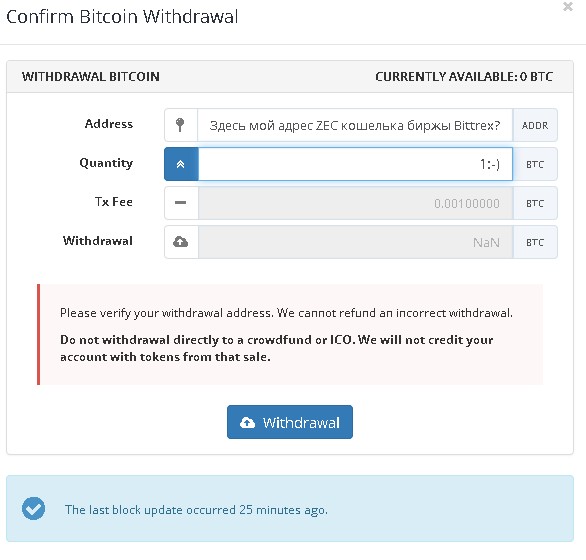
Task: Click the last block update notice
Action: tap(290, 508)
